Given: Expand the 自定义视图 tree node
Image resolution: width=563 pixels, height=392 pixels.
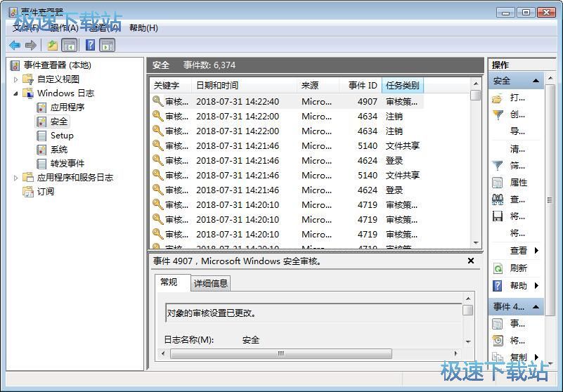Looking at the screenshot, I should pyautogui.click(x=15, y=79).
